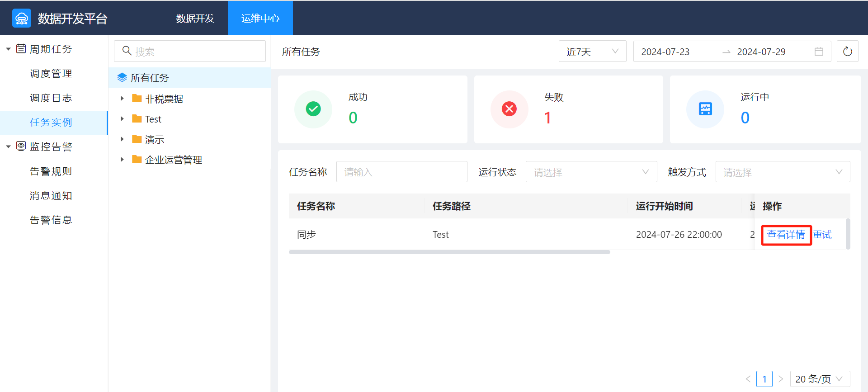868x392 pixels.
Task: Expand the Test folder tree node
Action: click(x=122, y=119)
